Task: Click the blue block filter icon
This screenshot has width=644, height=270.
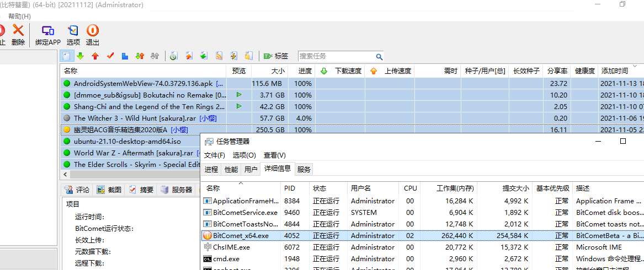Action: click(x=125, y=56)
